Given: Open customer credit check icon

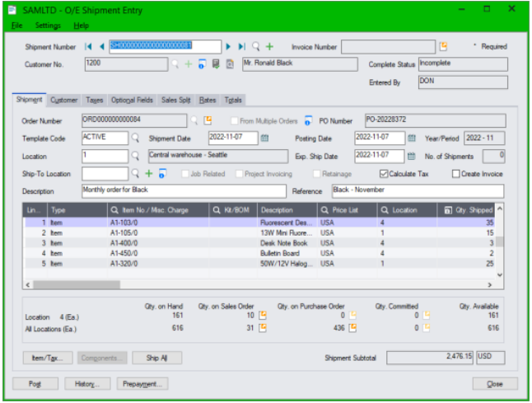Looking at the screenshot, I should pyautogui.click(x=216, y=63).
